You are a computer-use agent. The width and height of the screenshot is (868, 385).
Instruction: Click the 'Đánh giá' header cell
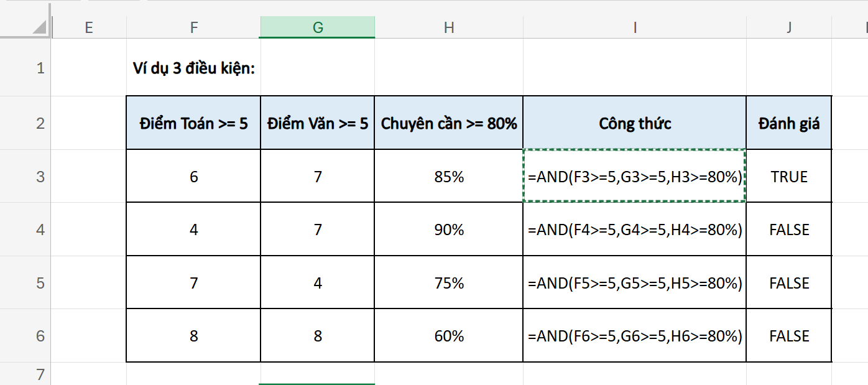(x=788, y=123)
